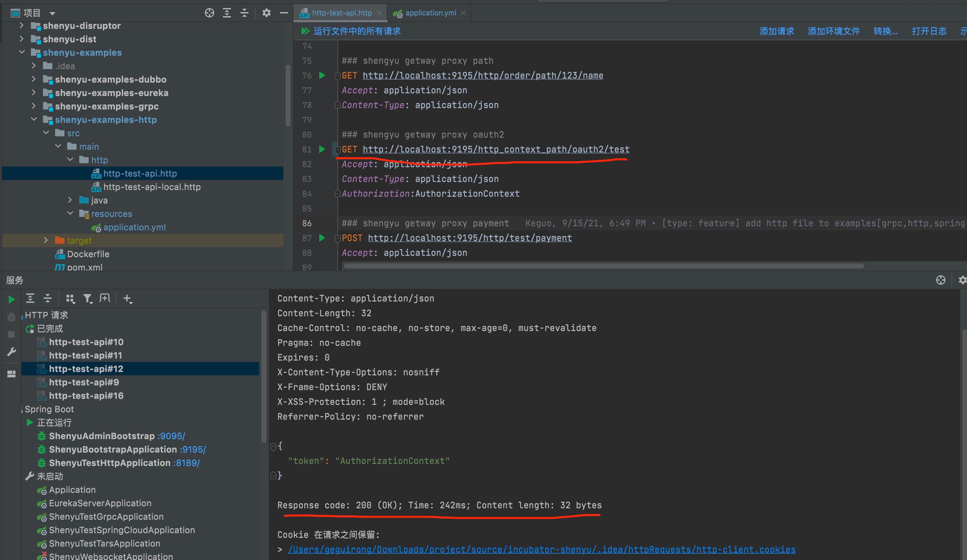Click the add service plus icon

[x=127, y=298]
